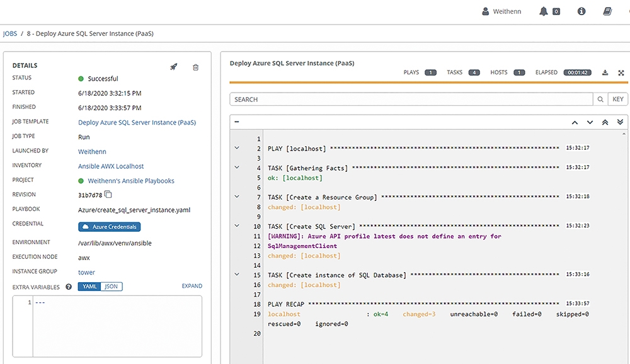Viewport: 630px width, 364px height.
Task: Click the 15:32:23 timestamp
Action: 577,226
